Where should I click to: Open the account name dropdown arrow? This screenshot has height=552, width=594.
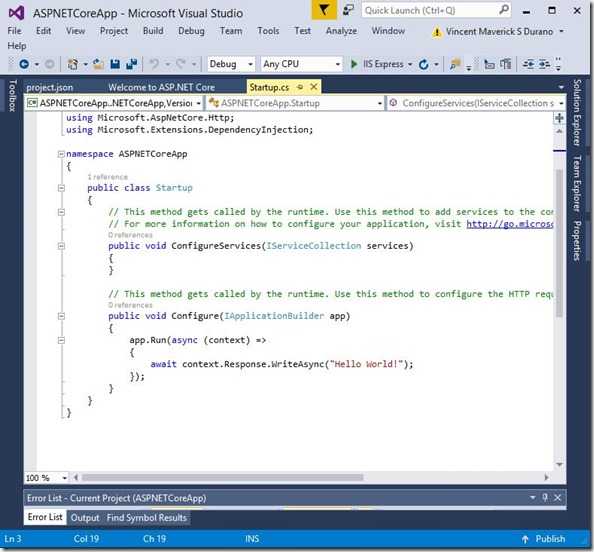pos(561,31)
